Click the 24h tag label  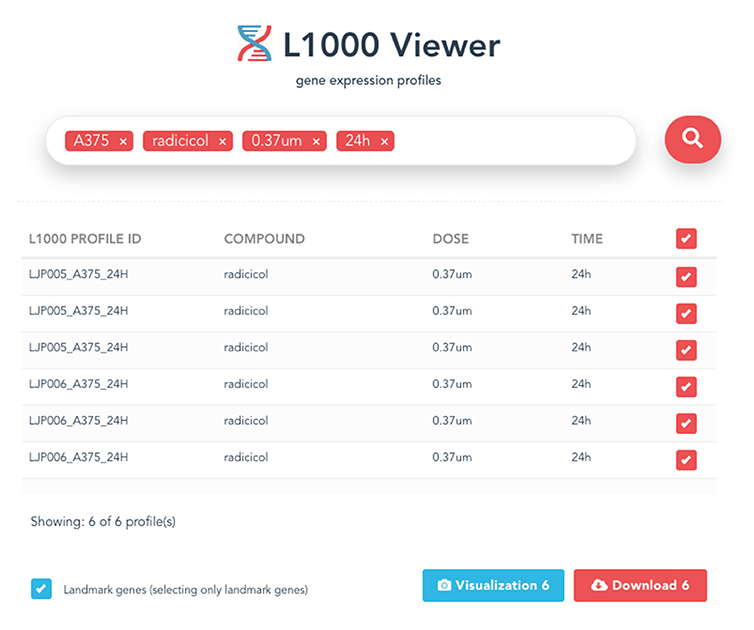[x=358, y=141]
